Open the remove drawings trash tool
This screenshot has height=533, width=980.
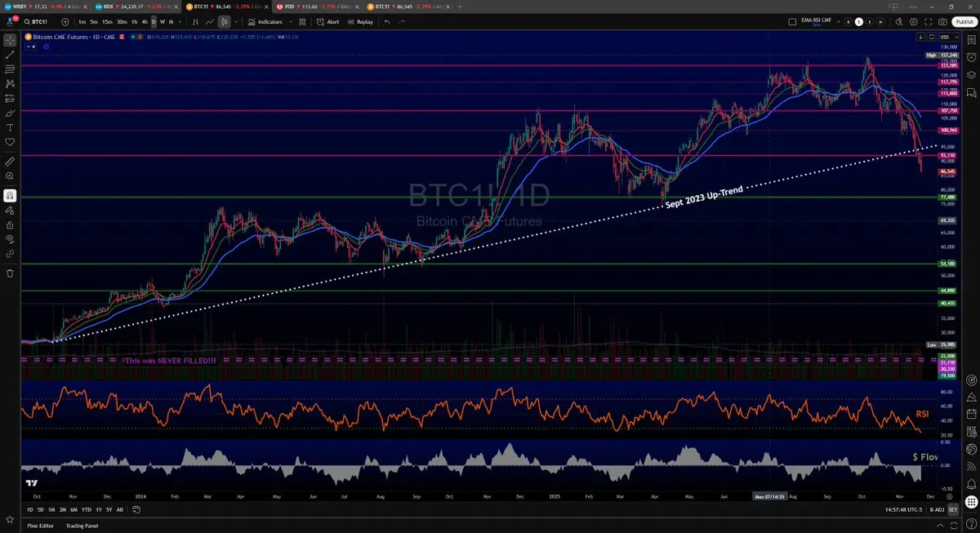pos(10,273)
